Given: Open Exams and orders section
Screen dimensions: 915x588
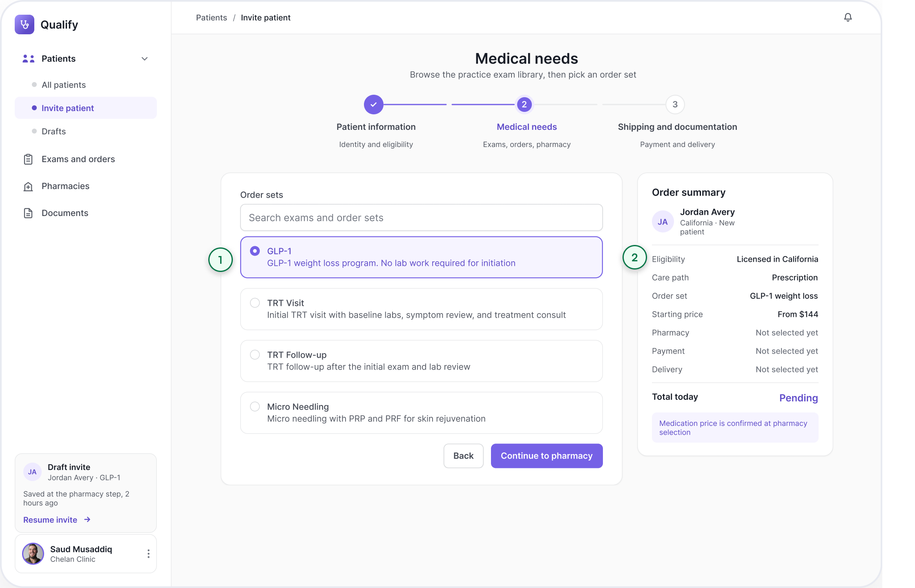Looking at the screenshot, I should click(78, 159).
